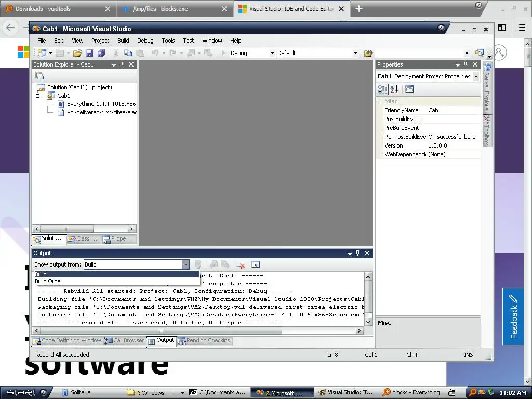Screen dimensions: 532x399
Task: Close the Solution Explorer panel
Action: [x=131, y=64]
